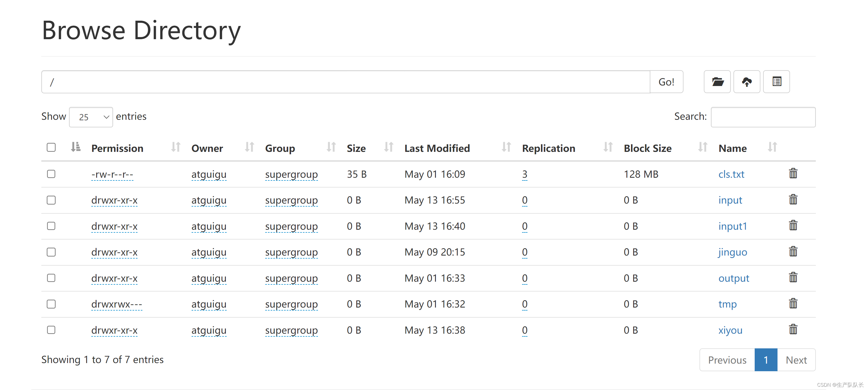
Task: Click the Search input field
Action: (x=763, y=117)
